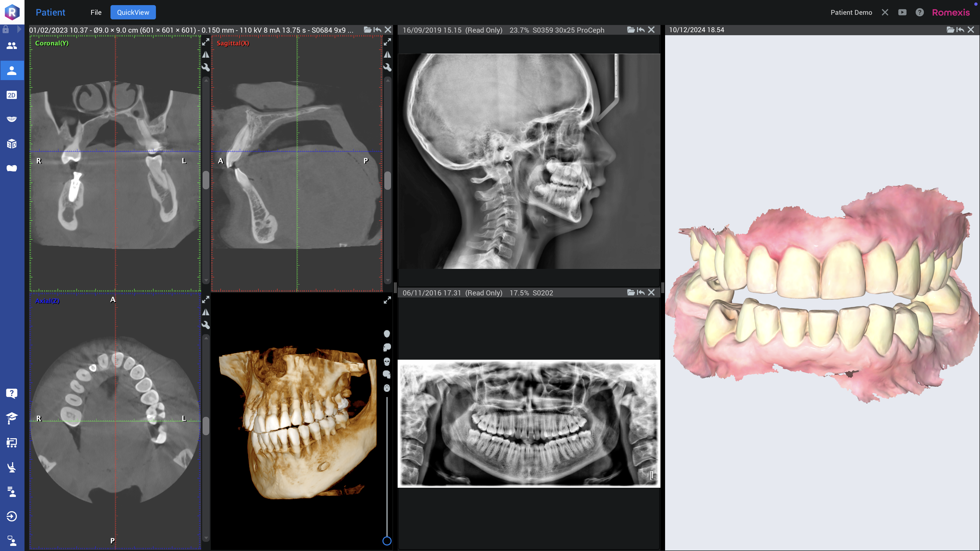
Task: Click the Patient Demo name label
Action: click(x=851, y=12)
